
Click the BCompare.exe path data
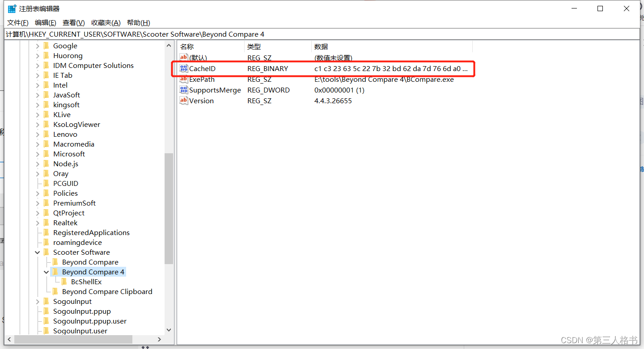tap(384, 80)
